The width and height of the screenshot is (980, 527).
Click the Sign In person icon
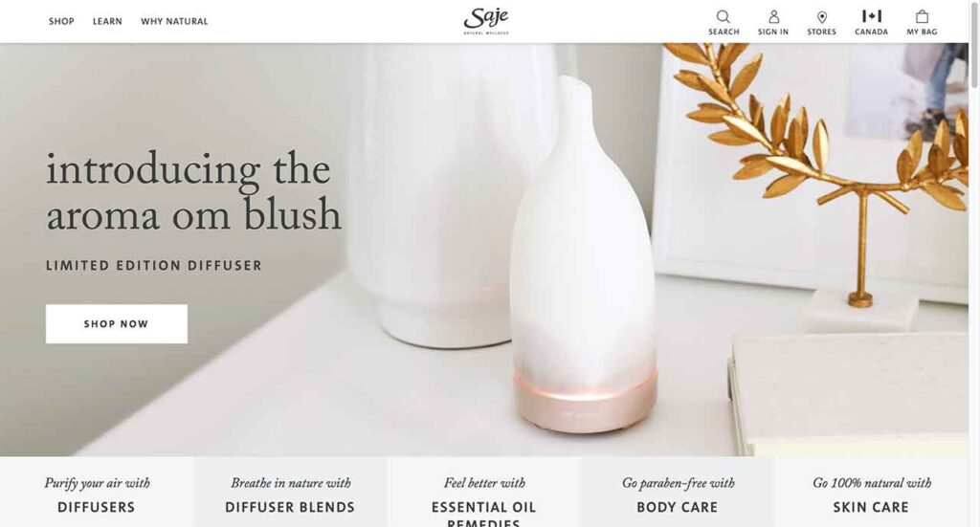coord(773,16)
